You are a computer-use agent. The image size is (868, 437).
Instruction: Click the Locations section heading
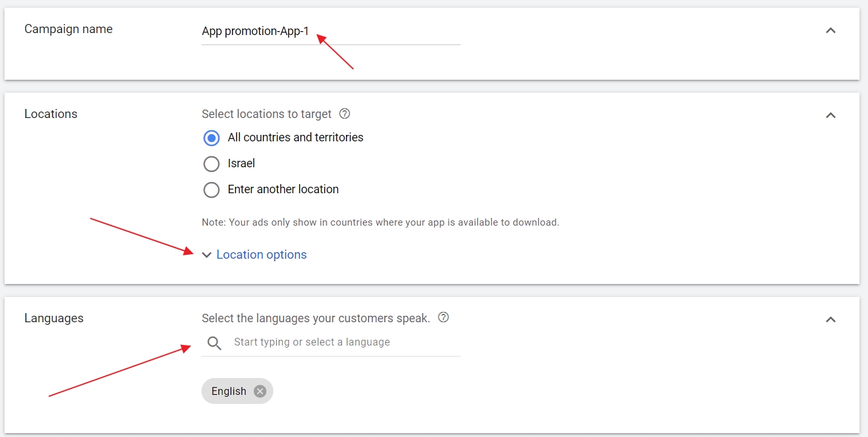coord(51,114)
